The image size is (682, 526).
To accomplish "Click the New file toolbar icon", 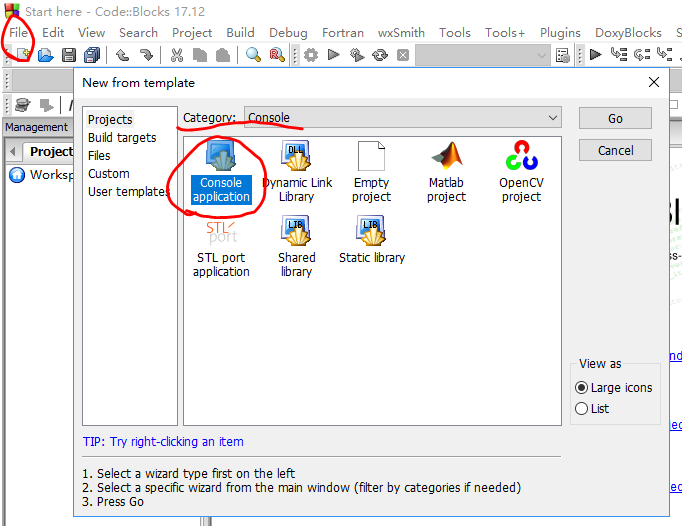I will tap(23, 55).
